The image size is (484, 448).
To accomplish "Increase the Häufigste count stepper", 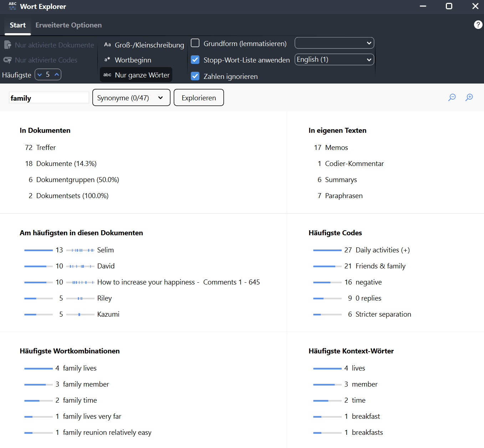I will pyautogui.click(x=57, y=75).
